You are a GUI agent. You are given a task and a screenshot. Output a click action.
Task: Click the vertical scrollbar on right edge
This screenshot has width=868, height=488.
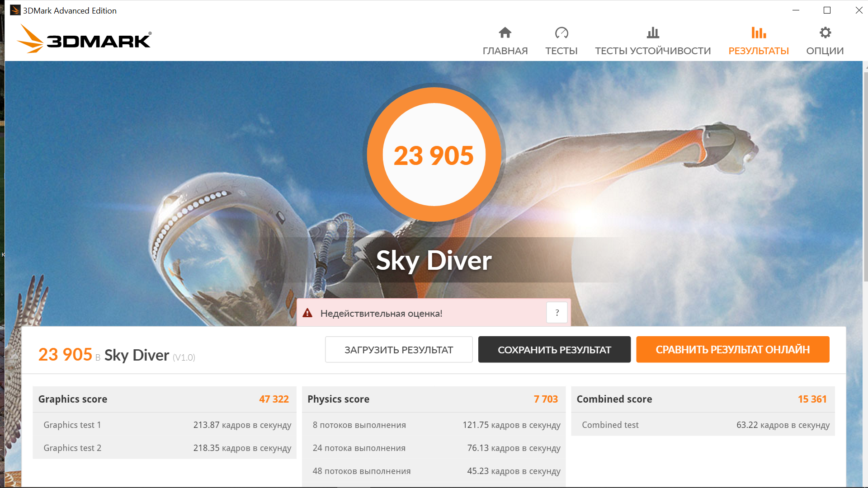click(x=865, y=176)
